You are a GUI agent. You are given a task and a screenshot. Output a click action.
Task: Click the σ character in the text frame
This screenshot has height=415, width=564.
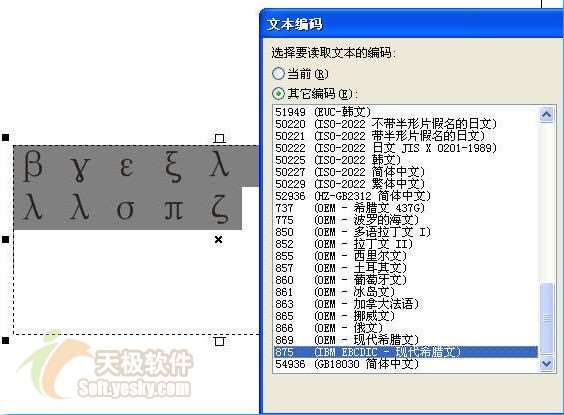click(126, 209)
